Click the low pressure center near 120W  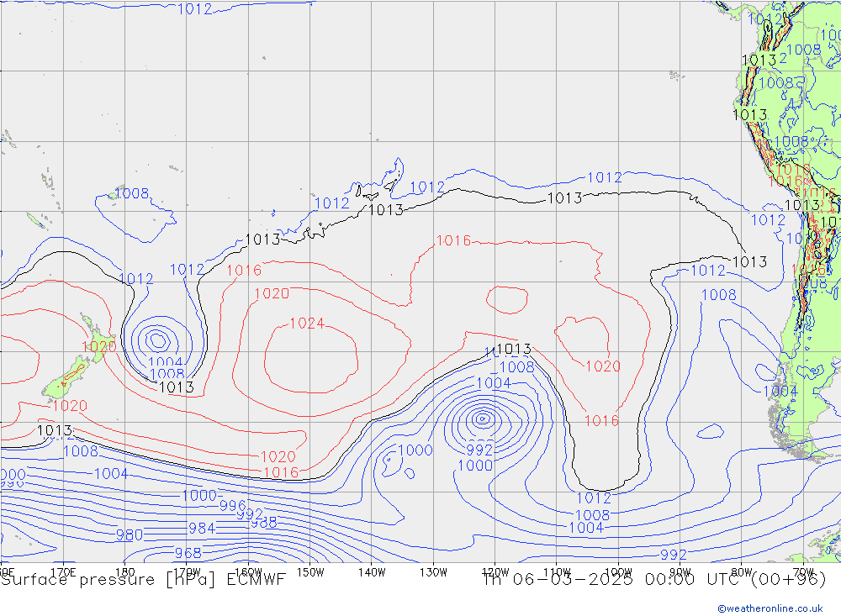point(483,419)
